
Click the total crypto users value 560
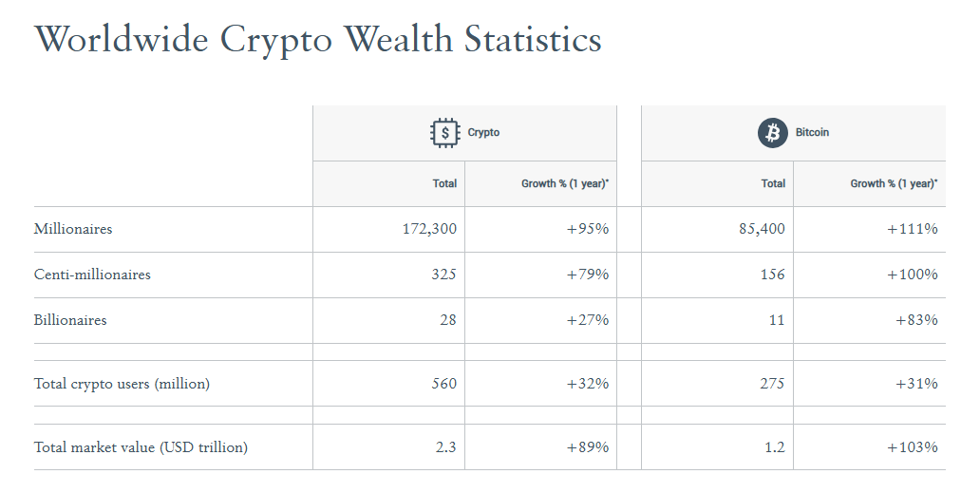pos(443,384)
